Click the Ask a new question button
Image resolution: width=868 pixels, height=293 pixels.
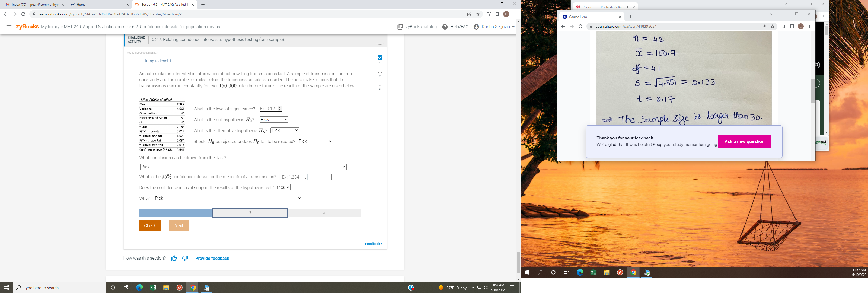click(x=745, y=141)
